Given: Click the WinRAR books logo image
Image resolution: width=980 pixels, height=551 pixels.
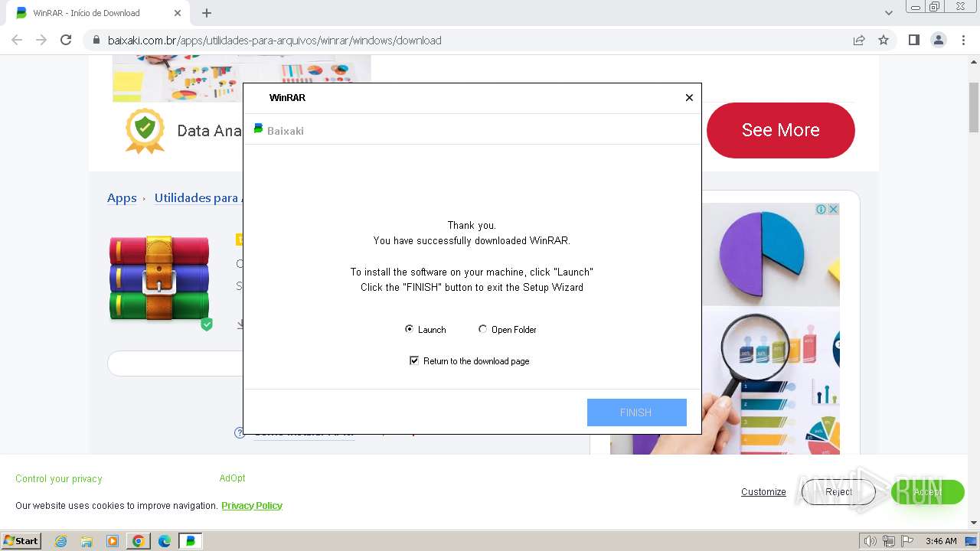Looking at the screenshot, I should click(159, 278).
